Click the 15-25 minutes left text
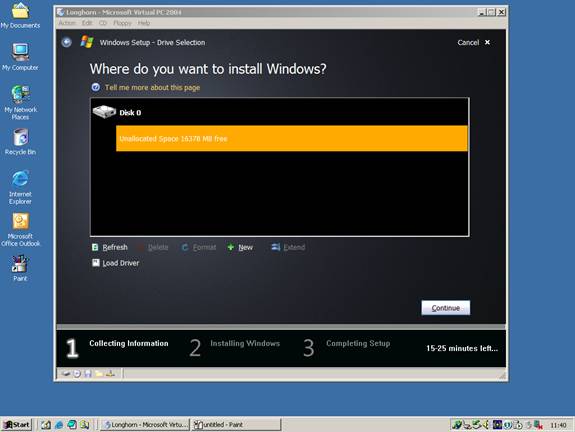 (x=462, y=348)
